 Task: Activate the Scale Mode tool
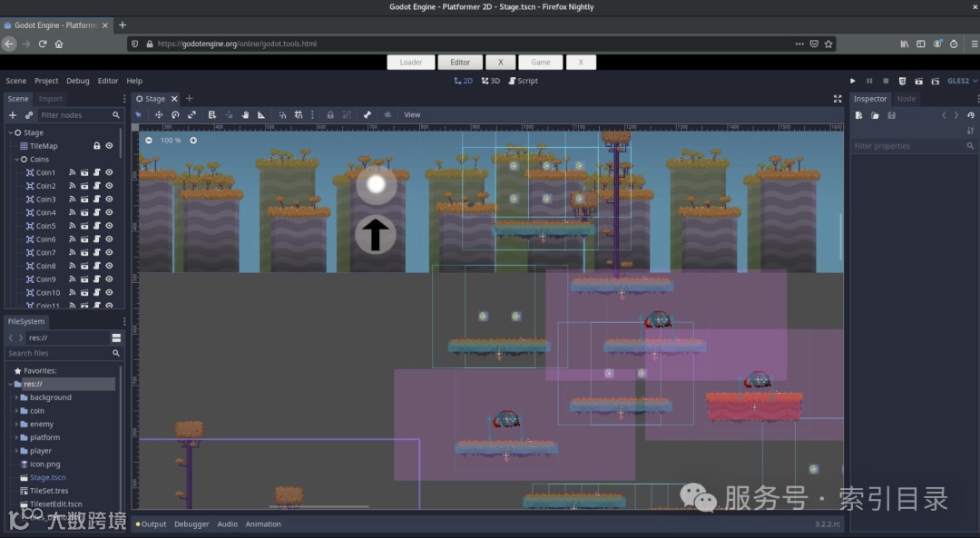point(191,115)
